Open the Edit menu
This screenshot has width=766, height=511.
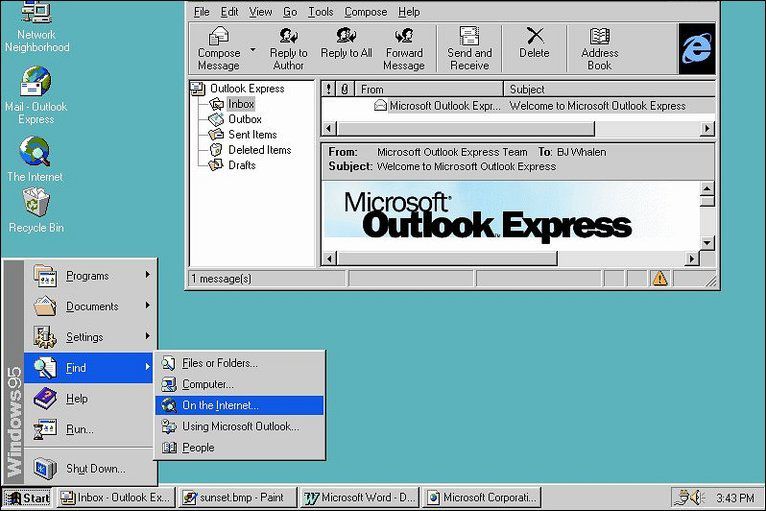229,12
